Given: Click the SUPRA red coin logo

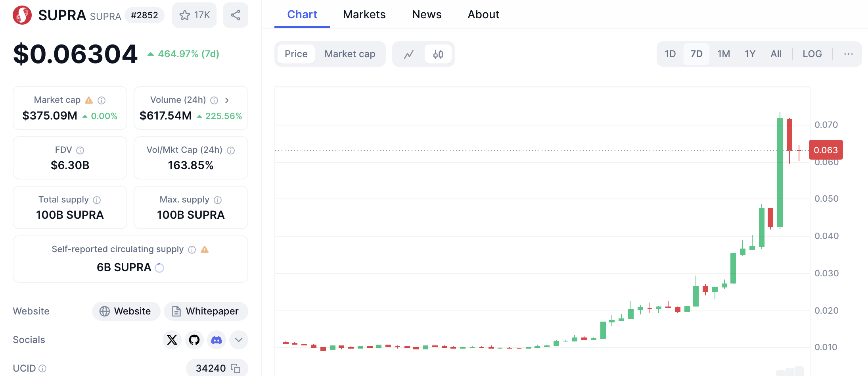Looking at the screenshot, I should [x=22, y=15].
